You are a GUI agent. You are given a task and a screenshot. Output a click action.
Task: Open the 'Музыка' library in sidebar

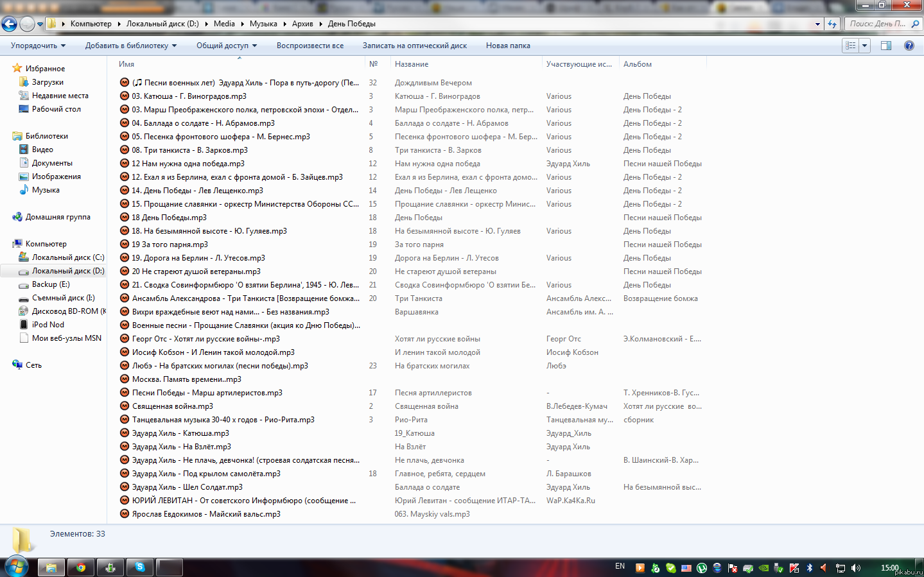coord(46,190)
